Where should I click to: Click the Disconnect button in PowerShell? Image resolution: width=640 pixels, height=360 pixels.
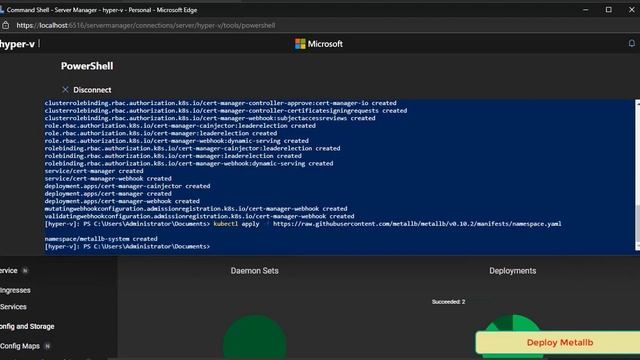pos(87,90)
